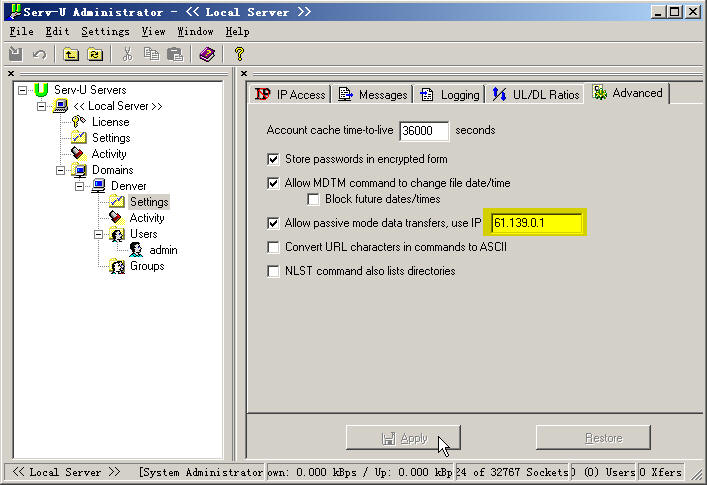
Task: Click the Copy icon in the toolbar
Action: (151, 54)
